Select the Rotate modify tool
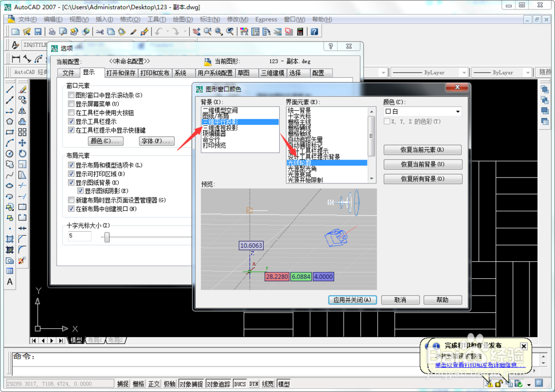 pyautogui.click(x=22, y=154)
